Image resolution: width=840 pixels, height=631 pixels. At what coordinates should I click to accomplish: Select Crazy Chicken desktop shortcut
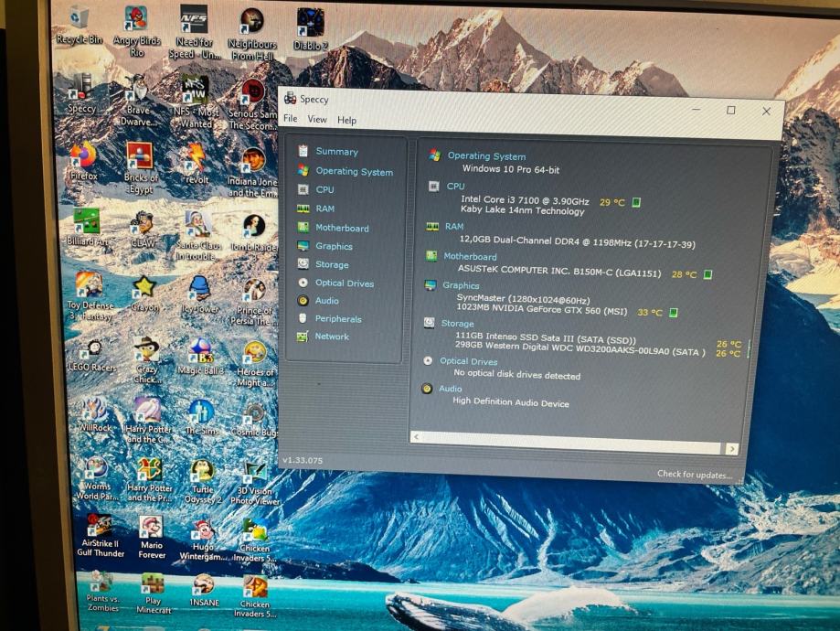point(147,359)
